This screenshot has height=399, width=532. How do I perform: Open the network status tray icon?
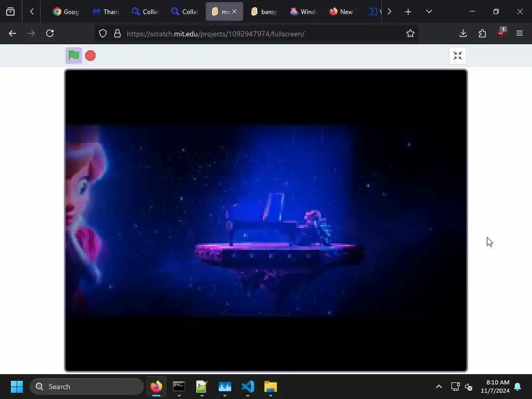pos(455,387)
